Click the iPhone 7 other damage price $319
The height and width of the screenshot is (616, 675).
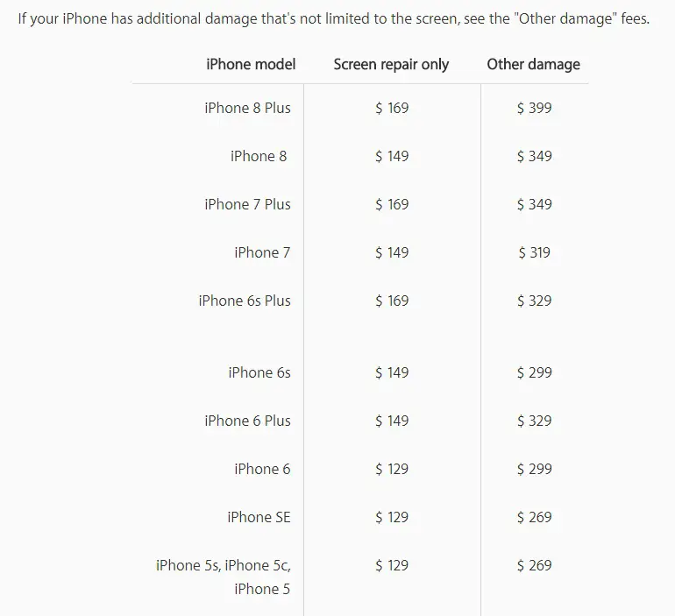click(534, 252)
